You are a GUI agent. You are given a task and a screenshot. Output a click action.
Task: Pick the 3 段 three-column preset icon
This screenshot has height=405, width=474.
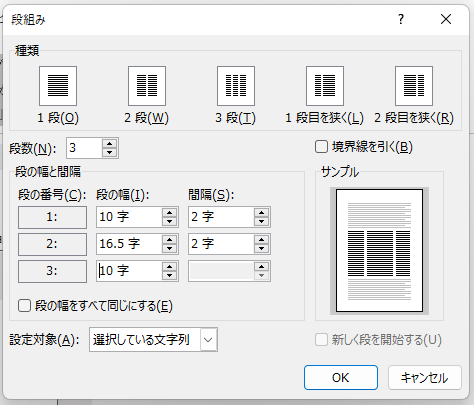pos(236,86)
